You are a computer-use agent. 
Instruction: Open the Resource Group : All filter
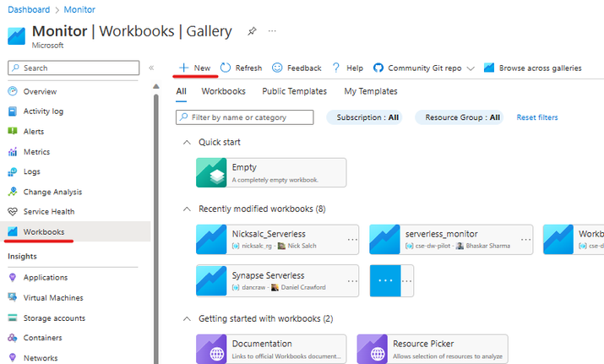click(x=460, y=117)
